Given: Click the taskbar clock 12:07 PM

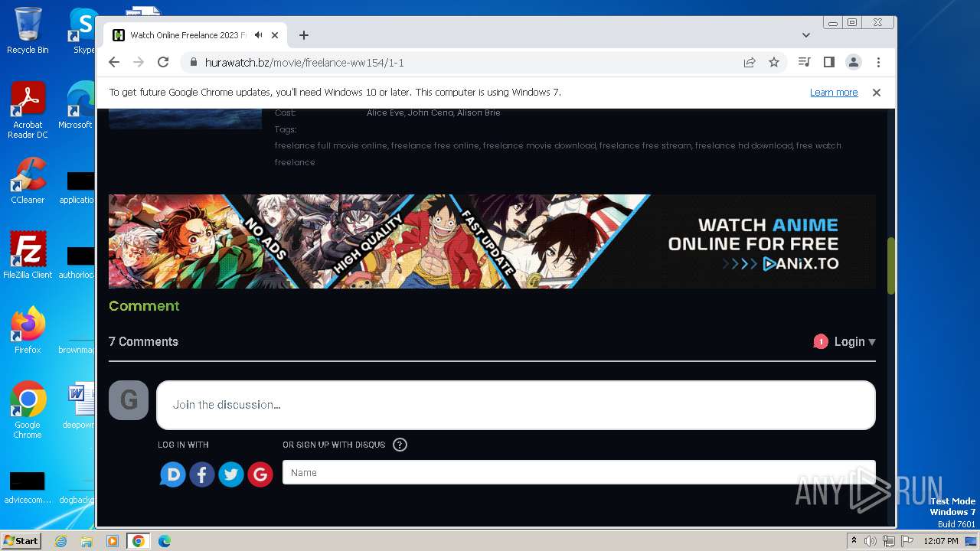Looking at the screenshot, I should pyautogui.click(x=941, y=541).
